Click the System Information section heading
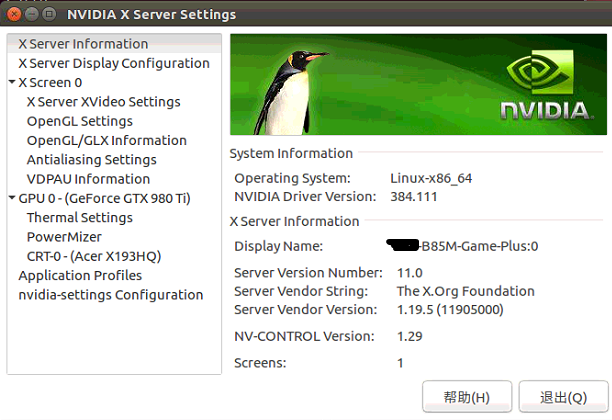The width and height of the screenshot is (612, 420). (x=291, y=153)
